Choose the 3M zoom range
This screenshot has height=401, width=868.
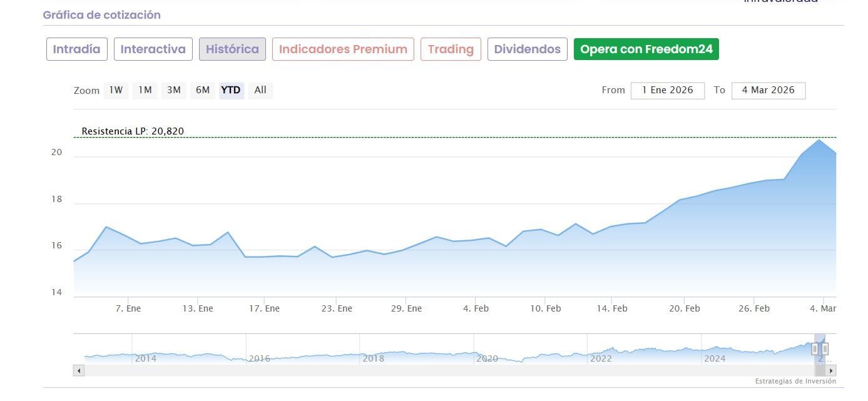coord(173,90)
